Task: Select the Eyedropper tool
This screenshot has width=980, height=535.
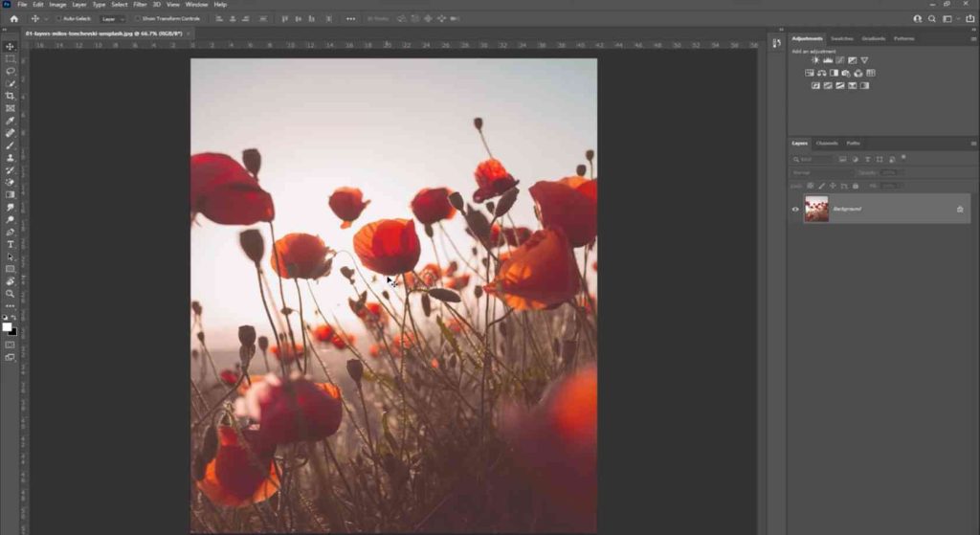Action: 10,121
